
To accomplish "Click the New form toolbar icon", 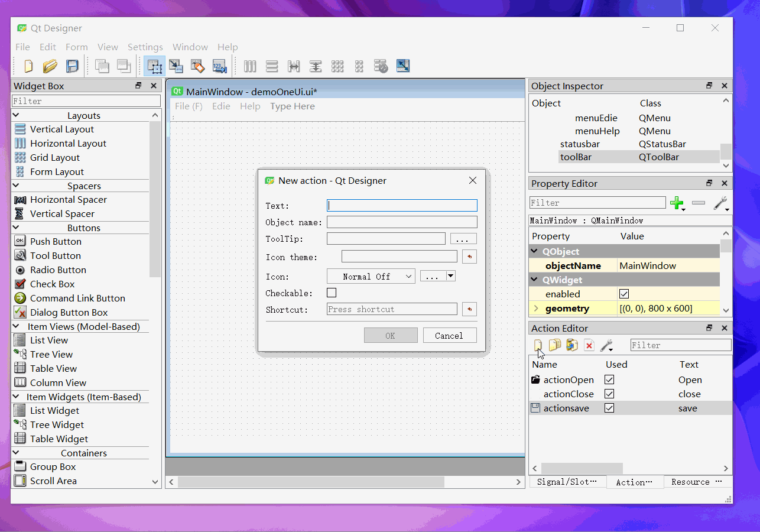I will (28, 66).
